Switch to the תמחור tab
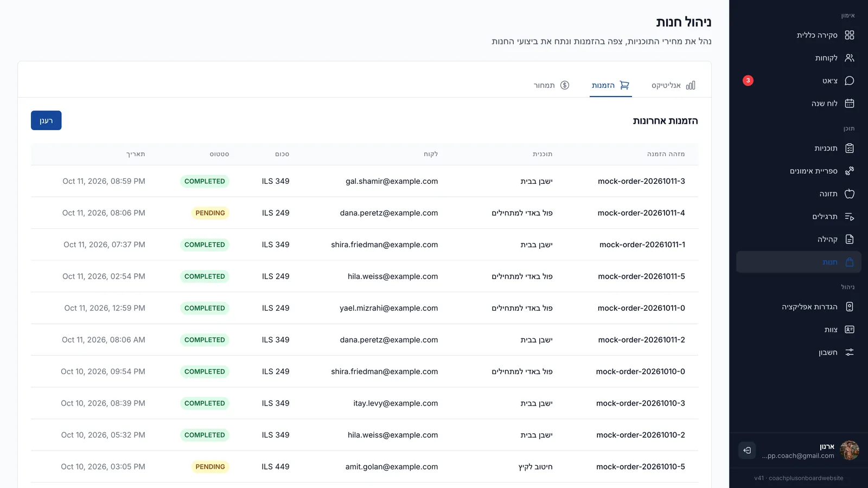The width and height of the screenshot is (868, 488). click(x=551, y=85)
